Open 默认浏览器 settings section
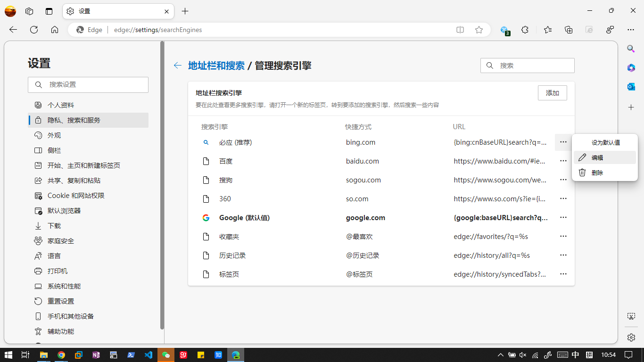 tap(88, 211)
